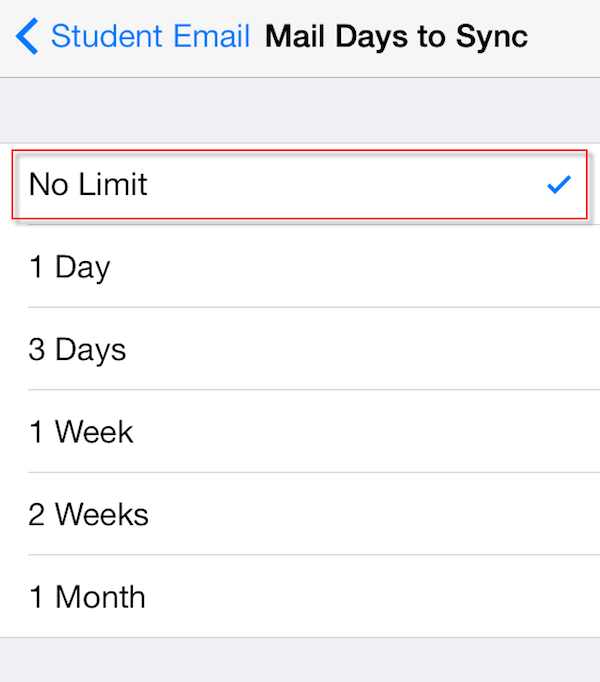600x682 pixels.
Task: Tap the blue back chevron icon
Action: [27, 37]
